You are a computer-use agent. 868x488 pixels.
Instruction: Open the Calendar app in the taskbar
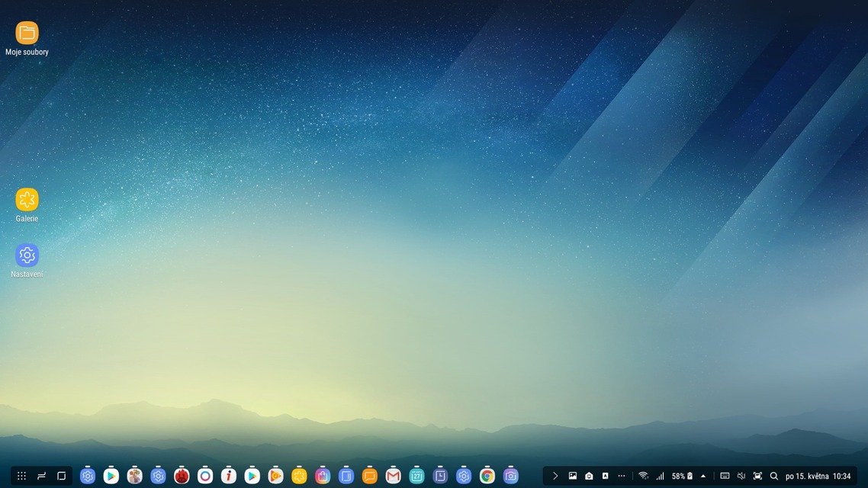pos(416,477)
